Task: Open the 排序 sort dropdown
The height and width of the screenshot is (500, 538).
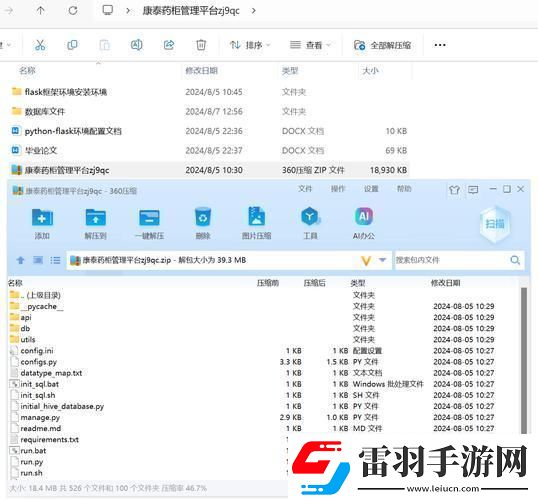Action: (250, 45)
